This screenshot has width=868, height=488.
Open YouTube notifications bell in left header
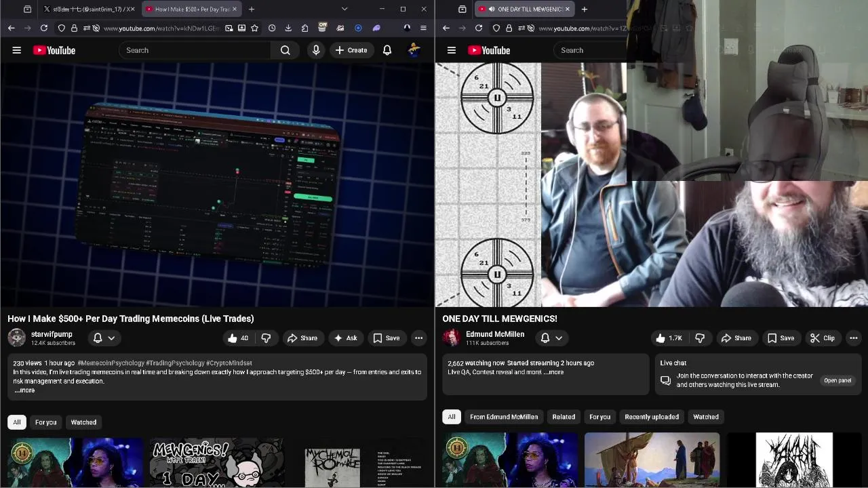click(387, 50)
